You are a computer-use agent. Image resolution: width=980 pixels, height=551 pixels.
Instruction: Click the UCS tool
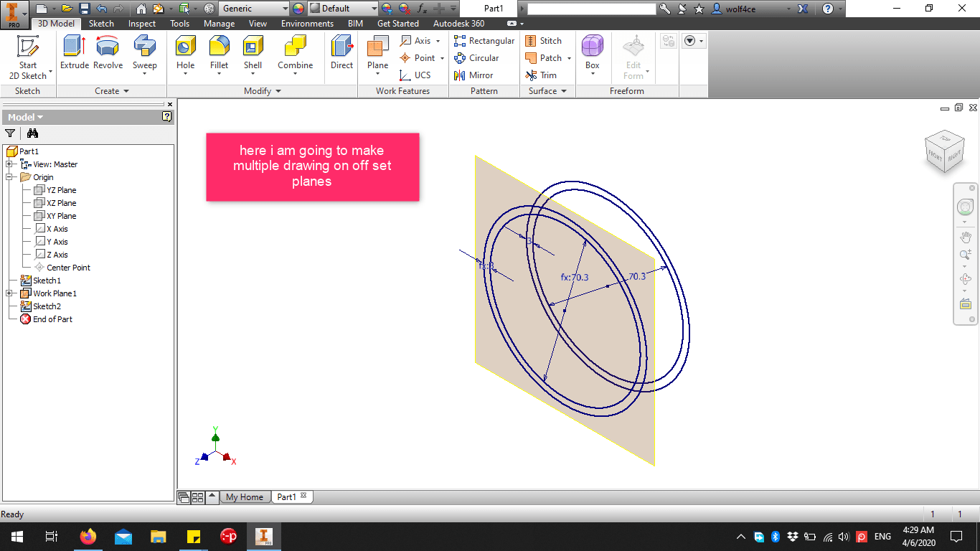click(x=415, y=75)
